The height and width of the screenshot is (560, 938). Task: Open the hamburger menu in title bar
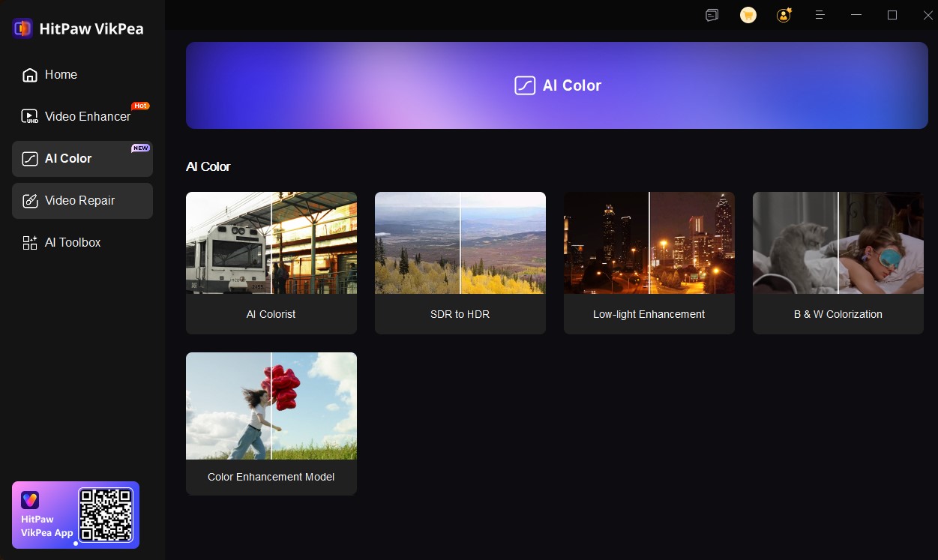[820, 15]
